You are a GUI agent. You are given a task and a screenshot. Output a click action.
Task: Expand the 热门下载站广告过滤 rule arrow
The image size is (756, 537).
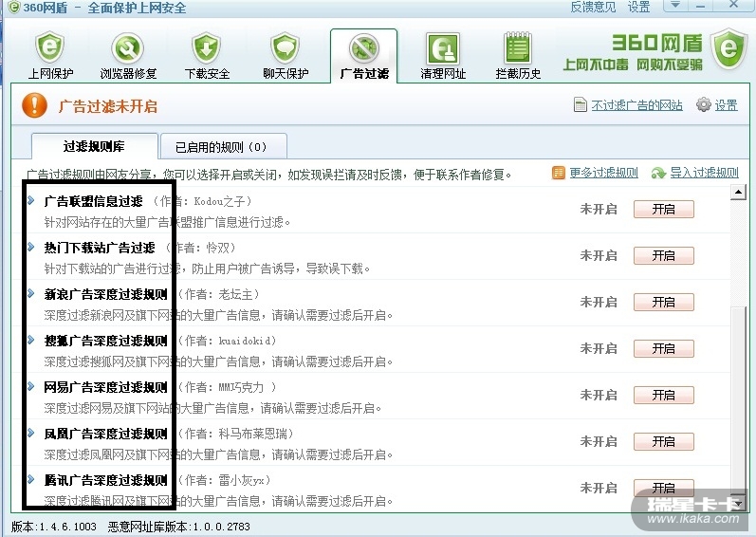(31, 247)
